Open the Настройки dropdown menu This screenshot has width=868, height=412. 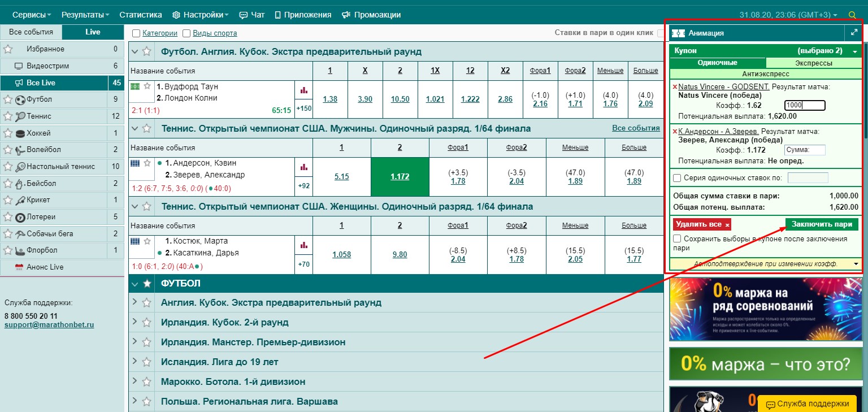point(201,15)
